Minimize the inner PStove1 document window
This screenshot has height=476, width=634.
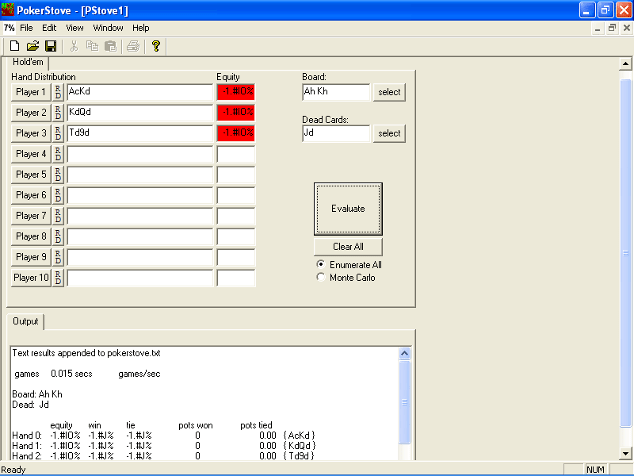(x=597, y=28)
